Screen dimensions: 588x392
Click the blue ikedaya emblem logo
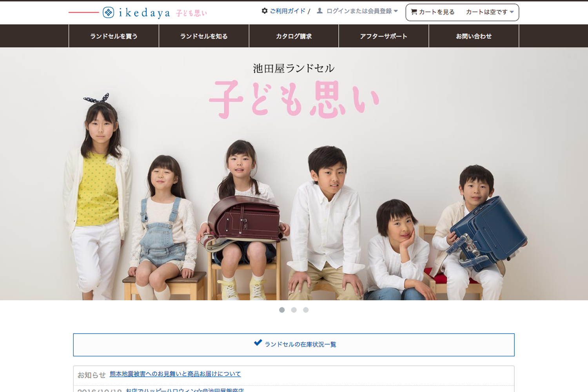(108, 13)
